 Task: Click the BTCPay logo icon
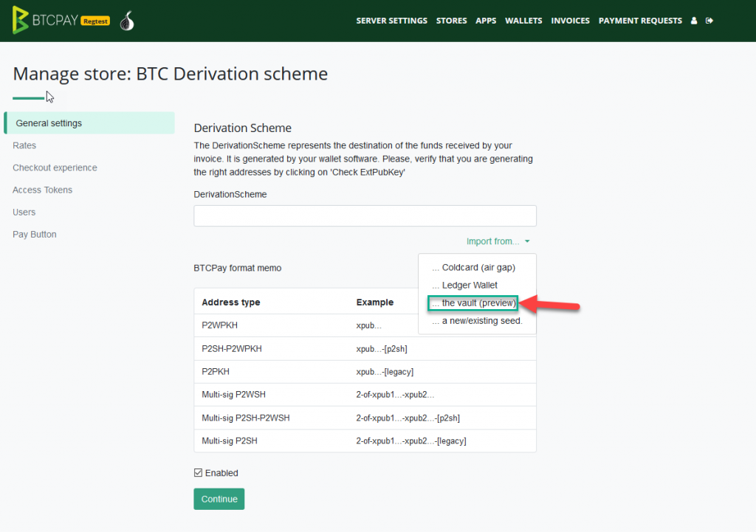point(20,20)
